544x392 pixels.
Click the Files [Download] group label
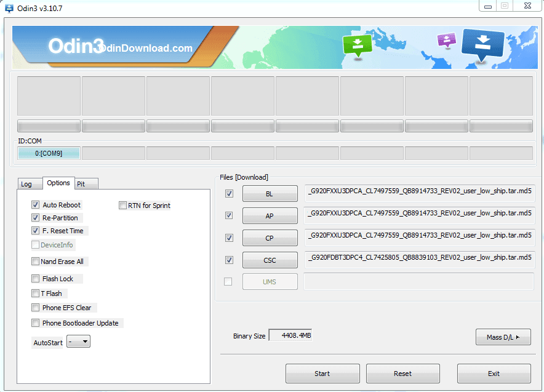coord(244,177)
